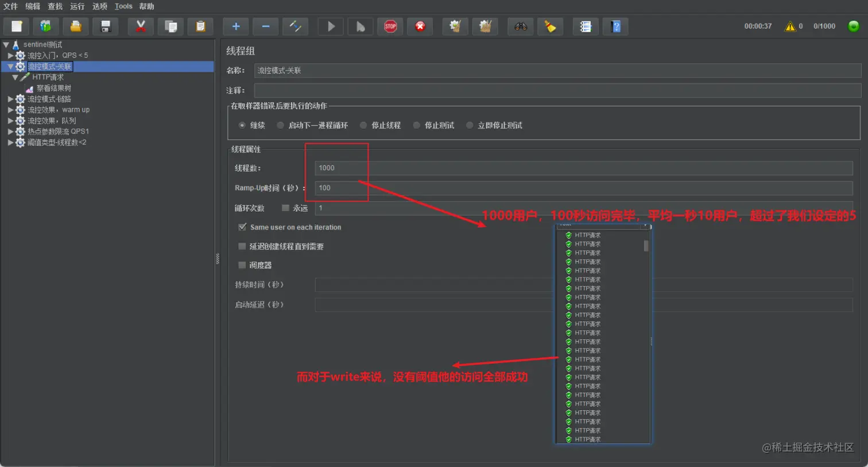Image resolution: width=868 pixels, height=467 pixels.
Task: Start the test with the play icon
Action: coord(331,26)
